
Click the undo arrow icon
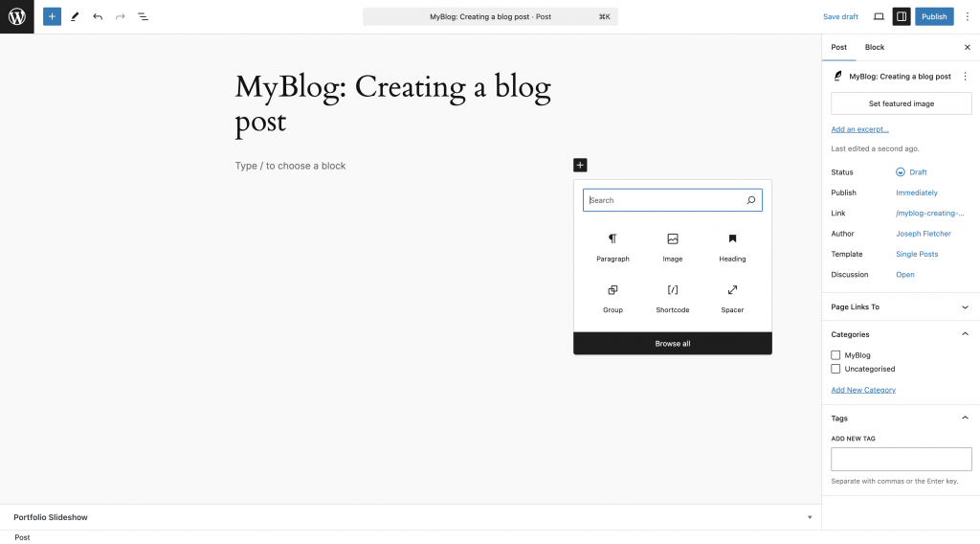98,16
